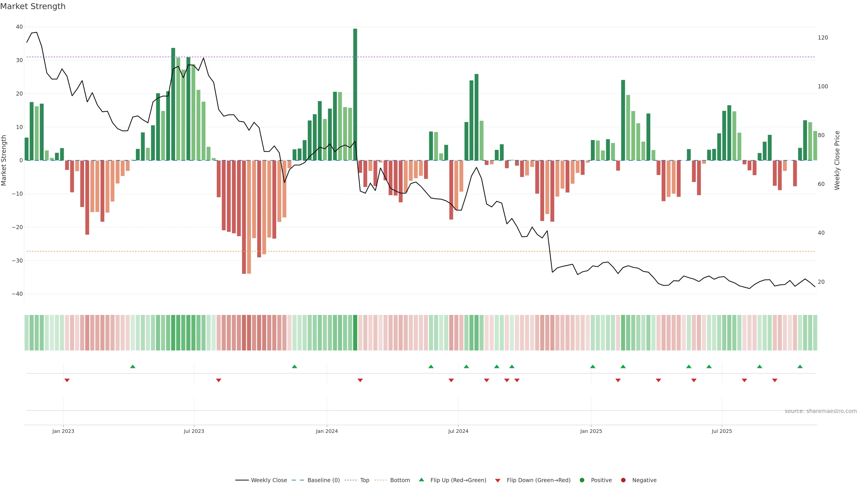Screen dimensions: 868x488
Task: Click the Bottom legend dashed line entry
Action: coord(381,480)
